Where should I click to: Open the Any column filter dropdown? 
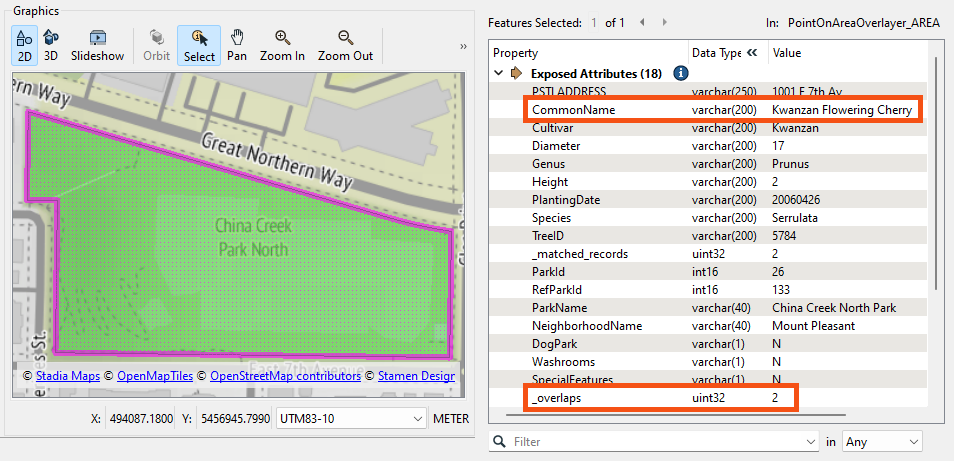click(x=882, y=441)
